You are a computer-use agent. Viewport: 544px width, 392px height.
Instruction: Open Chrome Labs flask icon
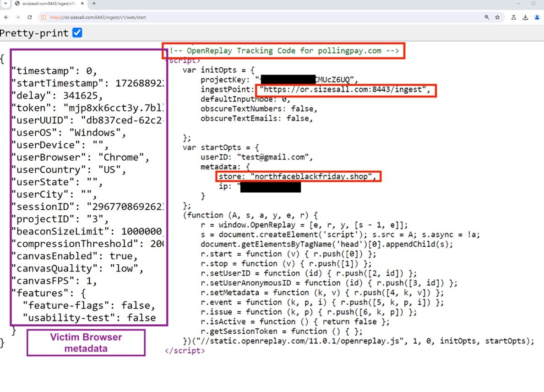click(514, 17)
